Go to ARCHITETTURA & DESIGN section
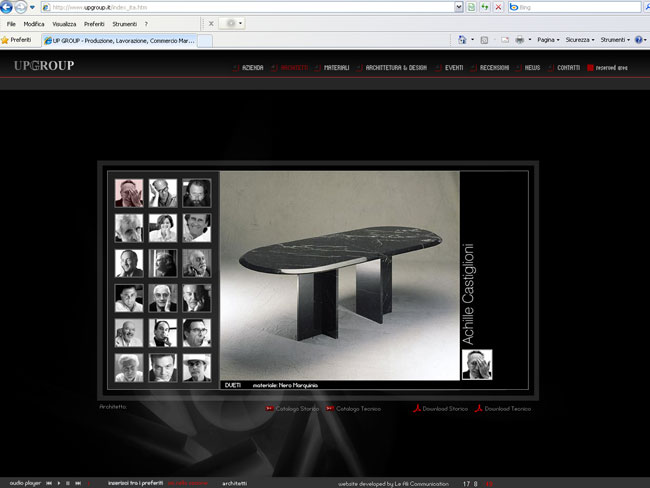 pos(396,68)
